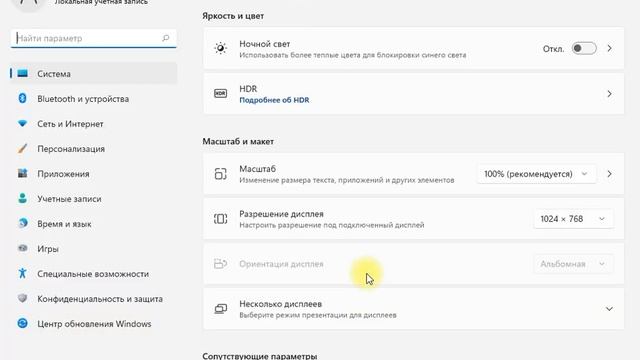
Task: Toggle the Ночной свет switch
Action: pos(584,49)
